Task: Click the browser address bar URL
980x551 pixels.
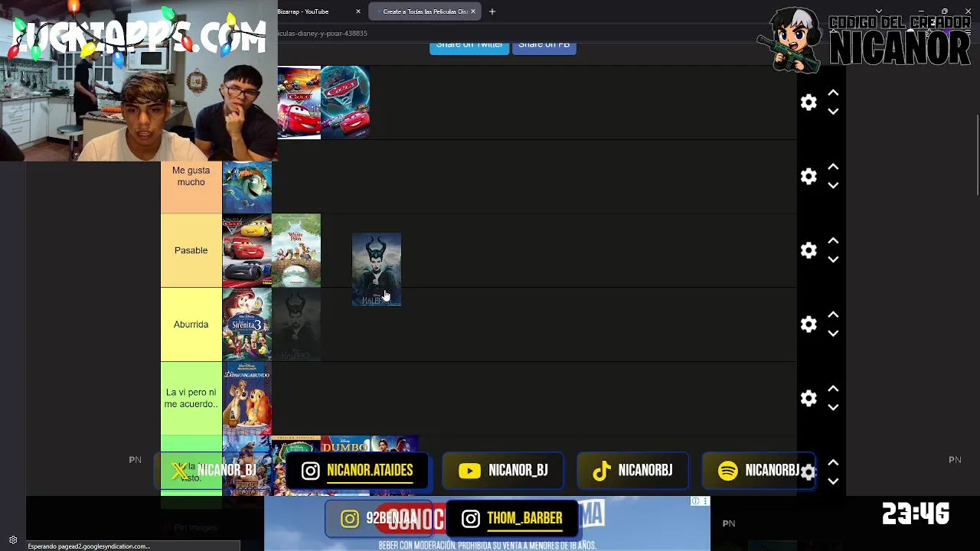Action: click(322, 34)
